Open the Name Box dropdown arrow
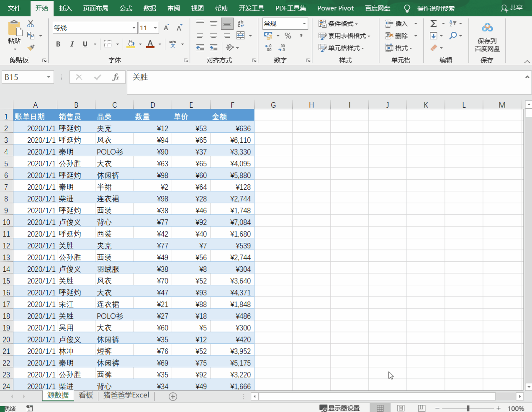This screenshot has height=412, width=532. (49, 77)
